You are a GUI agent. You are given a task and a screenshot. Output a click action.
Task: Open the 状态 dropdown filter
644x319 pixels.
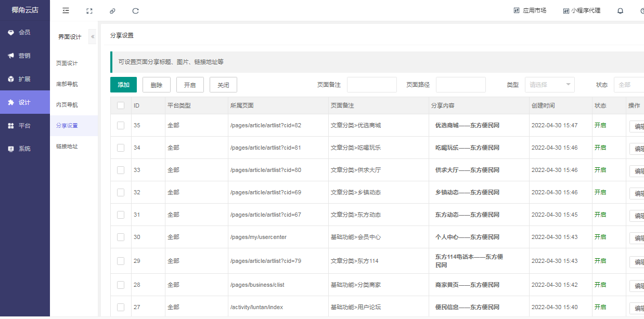(x=628, y=85)
